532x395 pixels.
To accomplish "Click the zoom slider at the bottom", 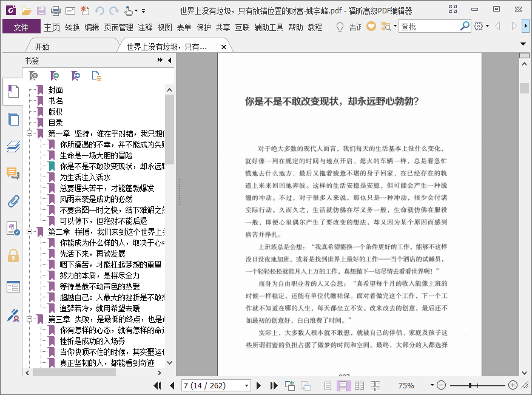I will point(479,385).
